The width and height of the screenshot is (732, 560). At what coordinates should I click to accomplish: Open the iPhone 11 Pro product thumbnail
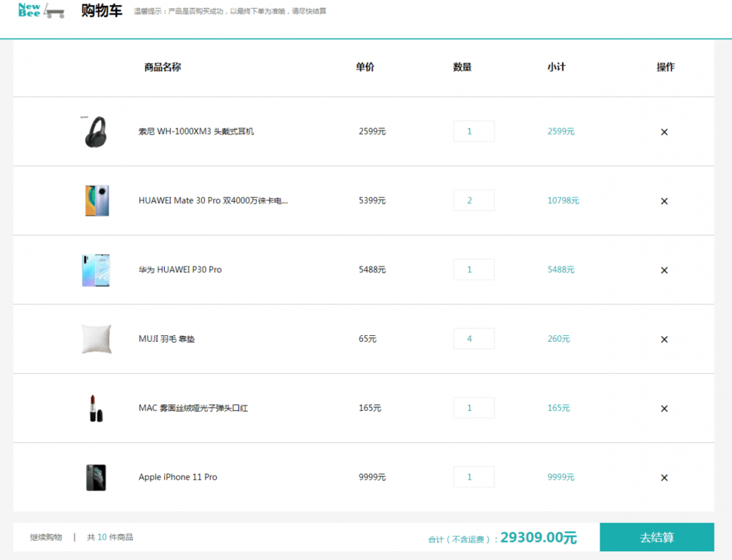(96, 477)
